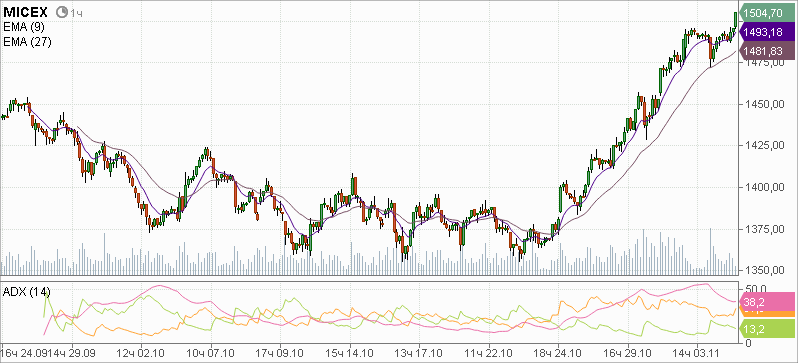Click the 14ч 03.11 date label
Screen dimensions: 798x363
[697, 353]
